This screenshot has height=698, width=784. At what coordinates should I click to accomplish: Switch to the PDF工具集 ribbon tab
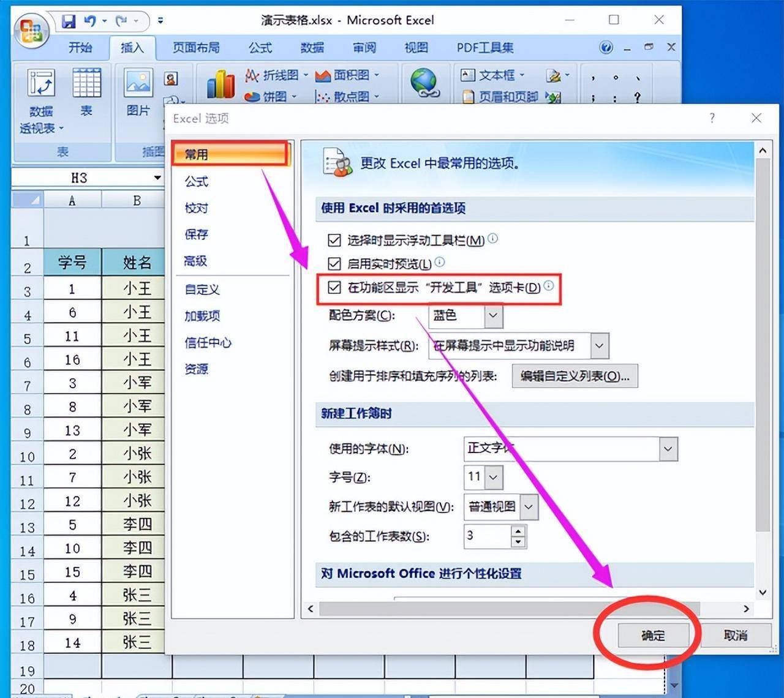[485, 48]
